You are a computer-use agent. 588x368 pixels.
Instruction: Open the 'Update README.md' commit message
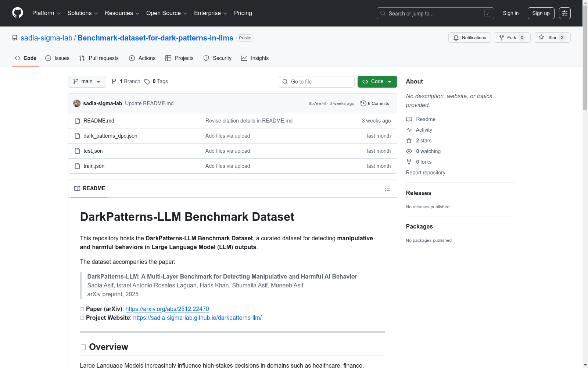coord(149,103)
